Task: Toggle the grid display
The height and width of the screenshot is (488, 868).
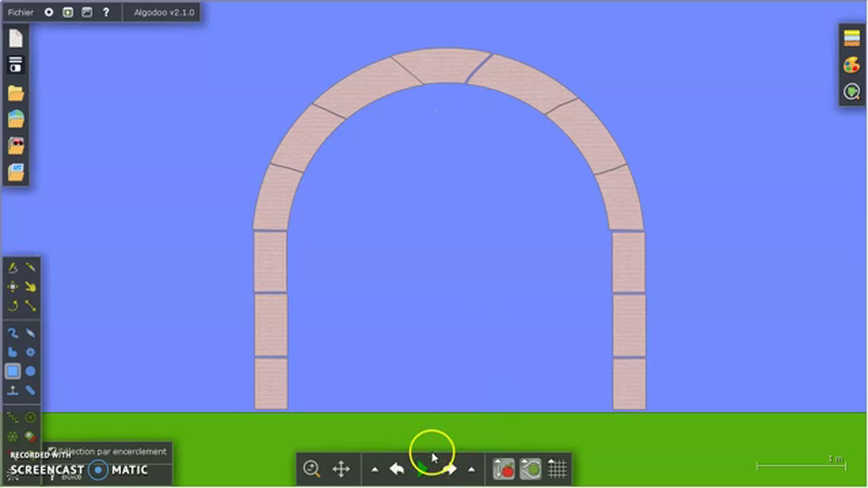Action: pyautogui.click(x=557, y=469)
